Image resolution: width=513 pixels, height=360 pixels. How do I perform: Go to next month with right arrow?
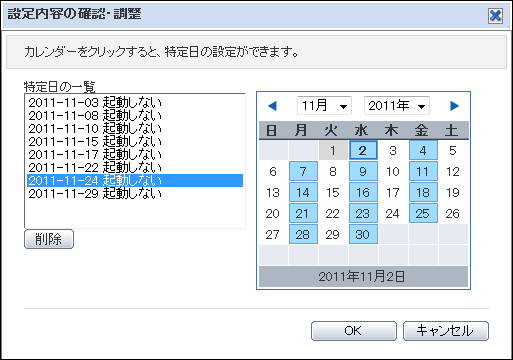pyautogui.click(x=454, y=106)
